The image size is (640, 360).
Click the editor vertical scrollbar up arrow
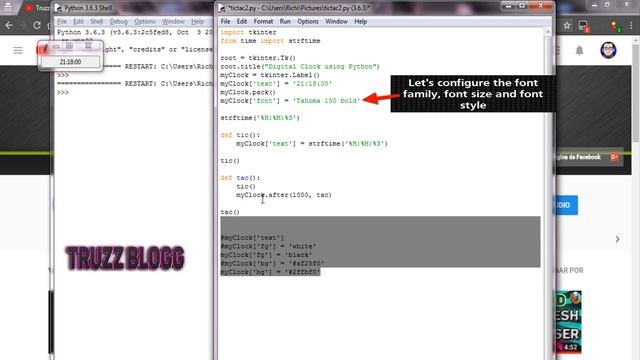pos(548,32)
